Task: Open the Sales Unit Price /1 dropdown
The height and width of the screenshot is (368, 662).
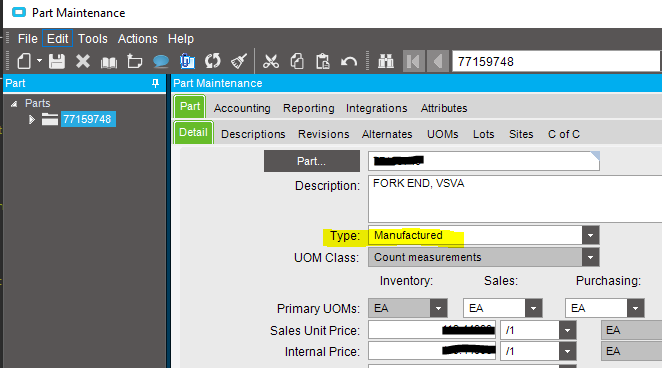Action: pyautogui.click(x=567, y=330)
